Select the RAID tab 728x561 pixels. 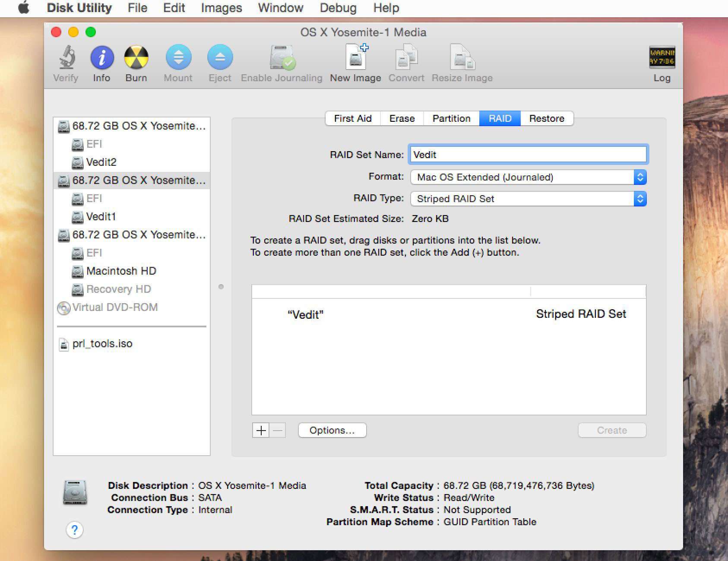pyautogui.click(x=500, y=118)
